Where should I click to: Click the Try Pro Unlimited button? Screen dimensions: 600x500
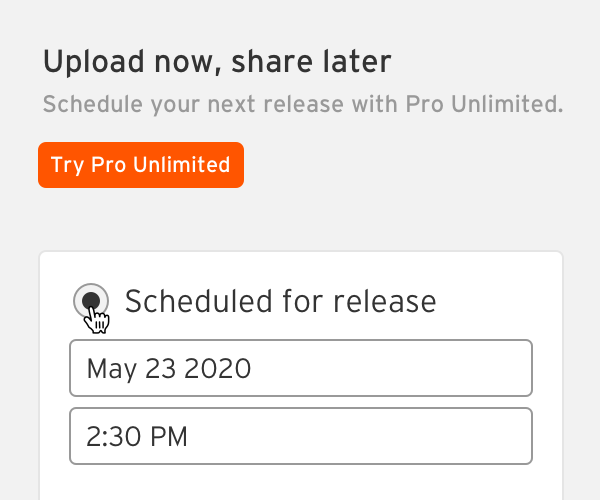pyautogui.click(x=141, y=165)
